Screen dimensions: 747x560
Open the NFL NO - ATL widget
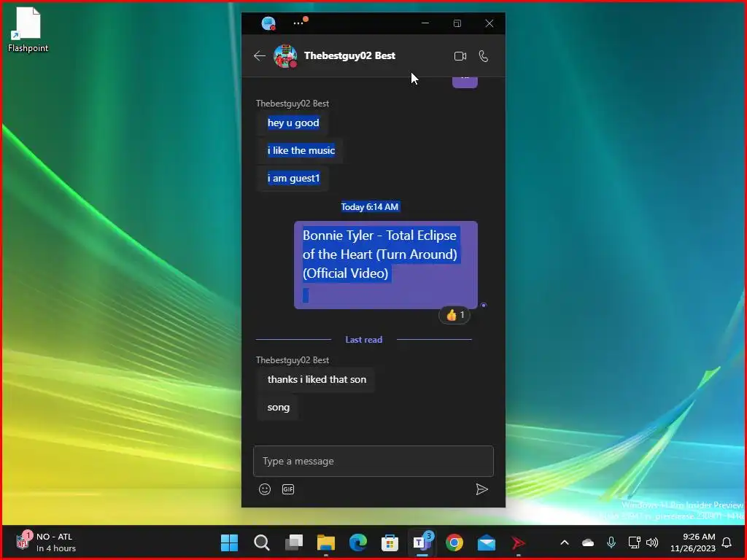tap(45, 542)
